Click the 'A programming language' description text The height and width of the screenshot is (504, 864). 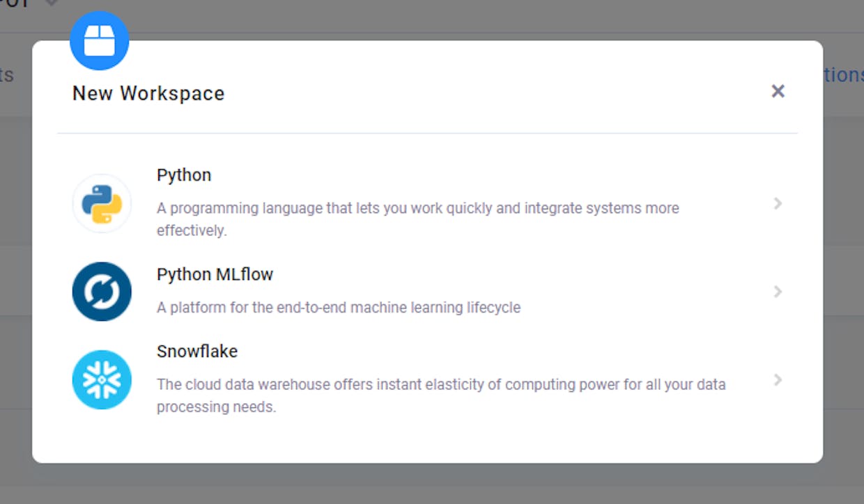[x=418, y=219]
